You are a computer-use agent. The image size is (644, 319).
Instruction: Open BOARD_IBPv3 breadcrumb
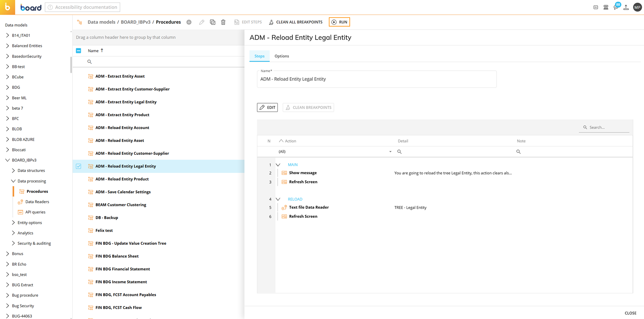coord(135,22)
